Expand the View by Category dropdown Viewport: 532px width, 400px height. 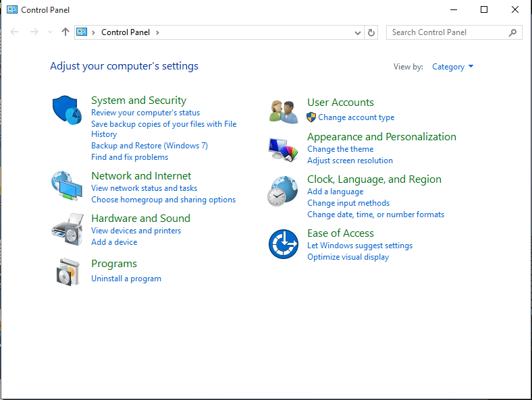[453, 67]
